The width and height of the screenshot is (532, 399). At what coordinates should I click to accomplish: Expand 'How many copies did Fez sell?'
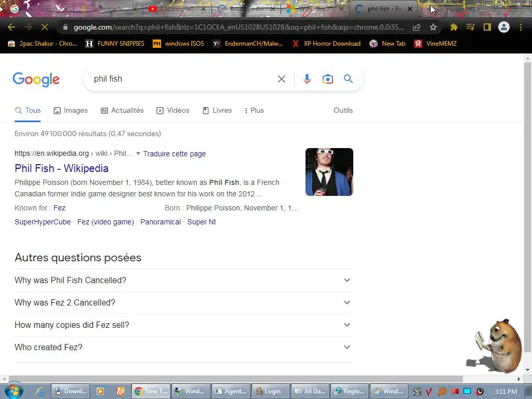183,325
